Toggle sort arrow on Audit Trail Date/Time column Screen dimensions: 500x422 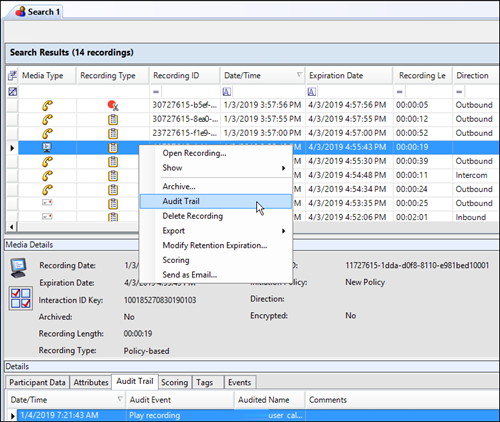[x=120, y=399]
